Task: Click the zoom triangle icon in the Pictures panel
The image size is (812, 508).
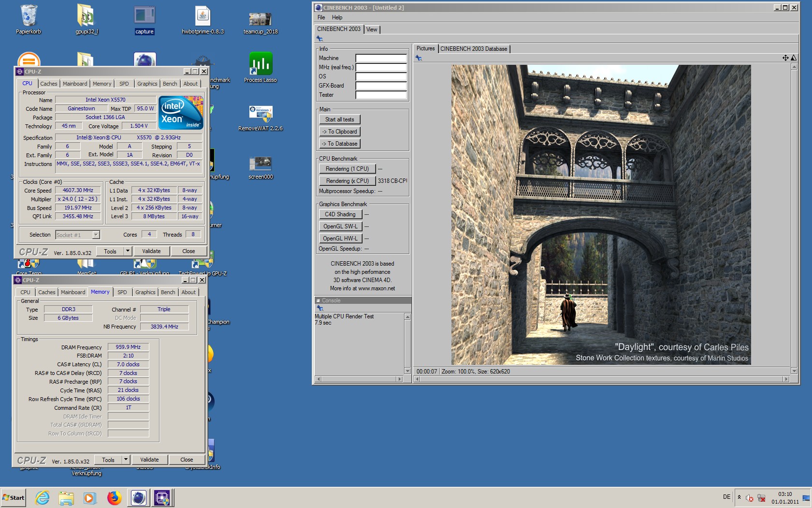Action: pyautogui.click(x=793, y=58)
